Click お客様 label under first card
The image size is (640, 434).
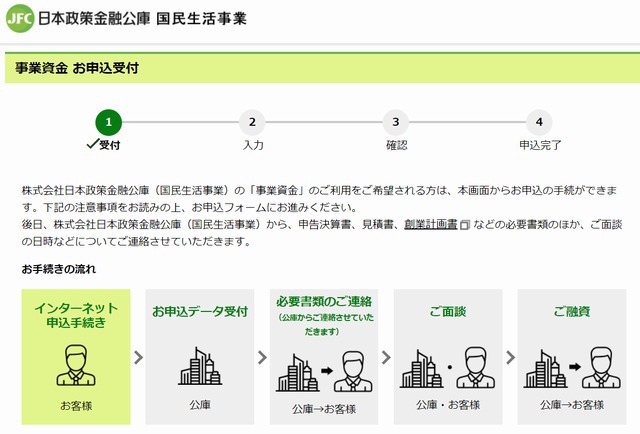[x=76, y=406]
